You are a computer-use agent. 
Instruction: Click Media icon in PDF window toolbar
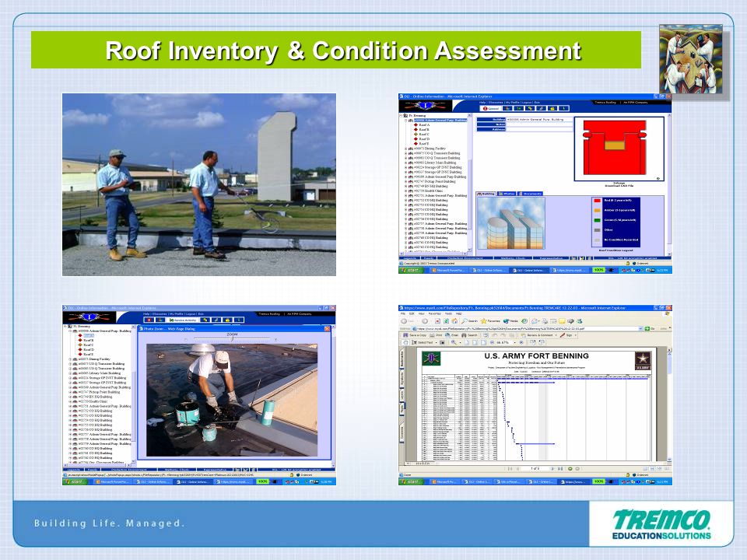click(510, 321)
